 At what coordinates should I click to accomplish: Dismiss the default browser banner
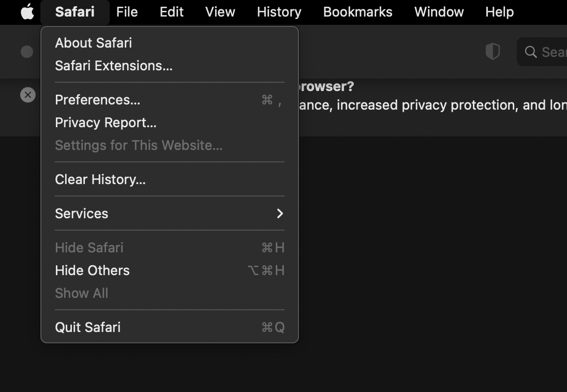28,95
